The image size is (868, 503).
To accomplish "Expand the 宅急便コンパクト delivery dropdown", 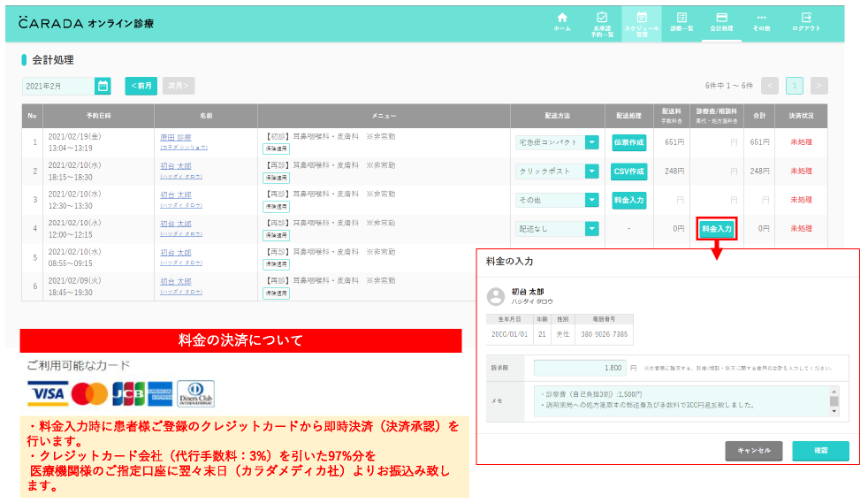I will tap(591, 142).
